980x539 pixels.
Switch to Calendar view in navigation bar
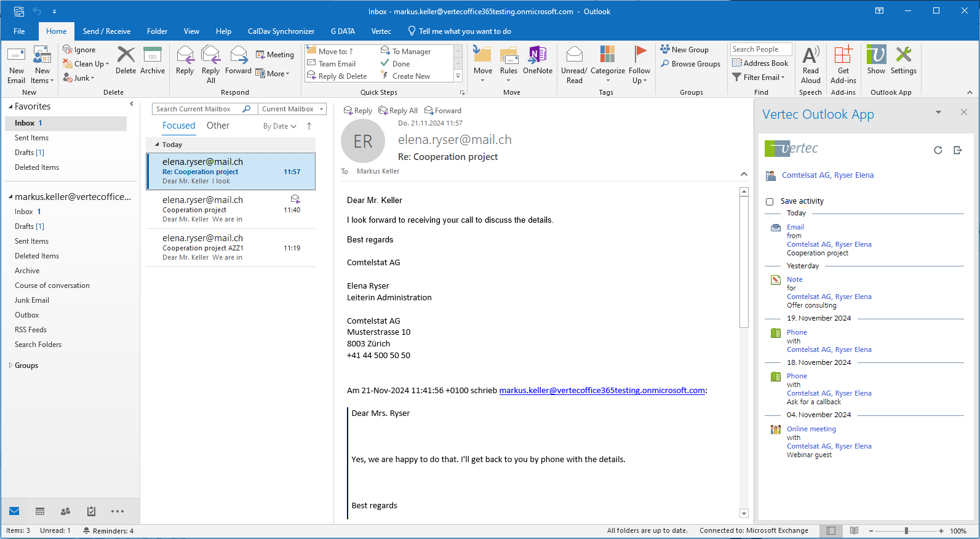[40, 511]
